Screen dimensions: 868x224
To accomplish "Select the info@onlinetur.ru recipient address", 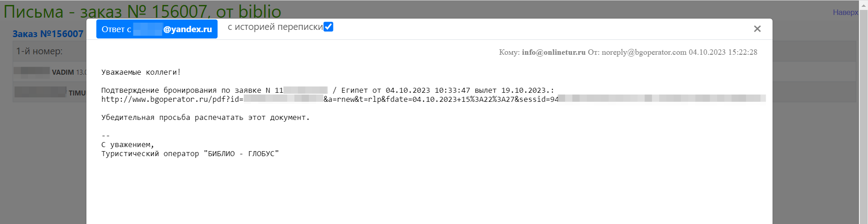I will tap(554, 52).
